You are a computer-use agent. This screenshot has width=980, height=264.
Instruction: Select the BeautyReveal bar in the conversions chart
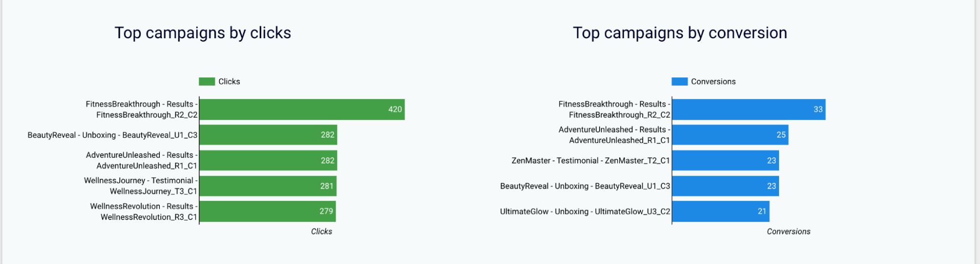[x=725, y=186]
